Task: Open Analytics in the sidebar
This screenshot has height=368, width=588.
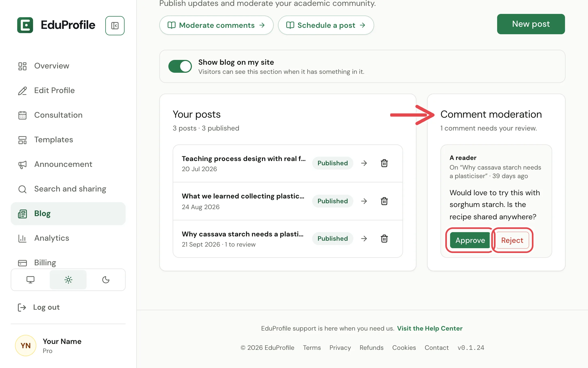Action: click(68, 238)
